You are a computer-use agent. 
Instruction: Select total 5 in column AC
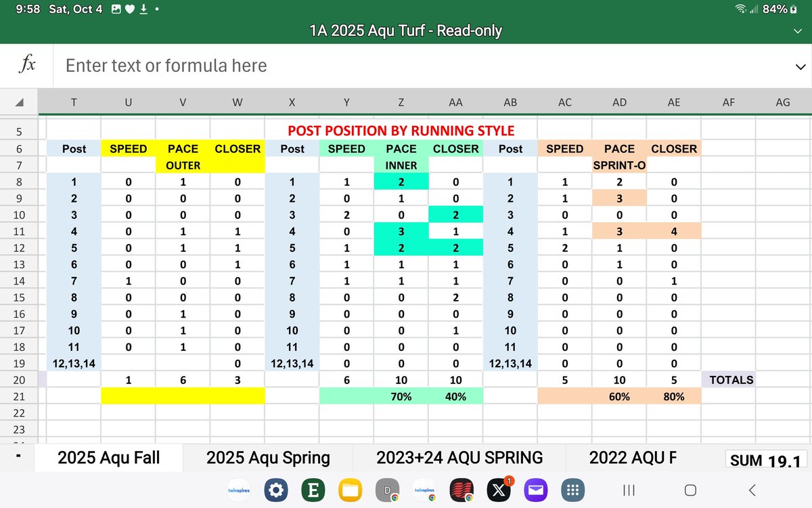565,380
